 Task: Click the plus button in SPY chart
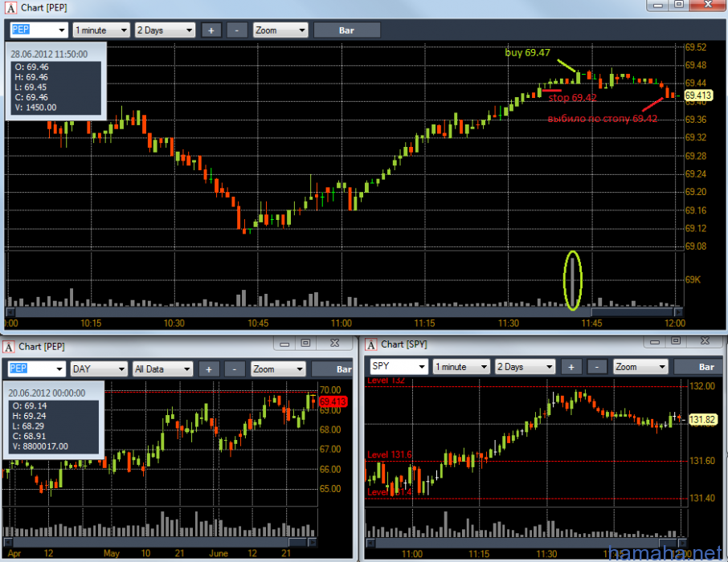(571, 367)
